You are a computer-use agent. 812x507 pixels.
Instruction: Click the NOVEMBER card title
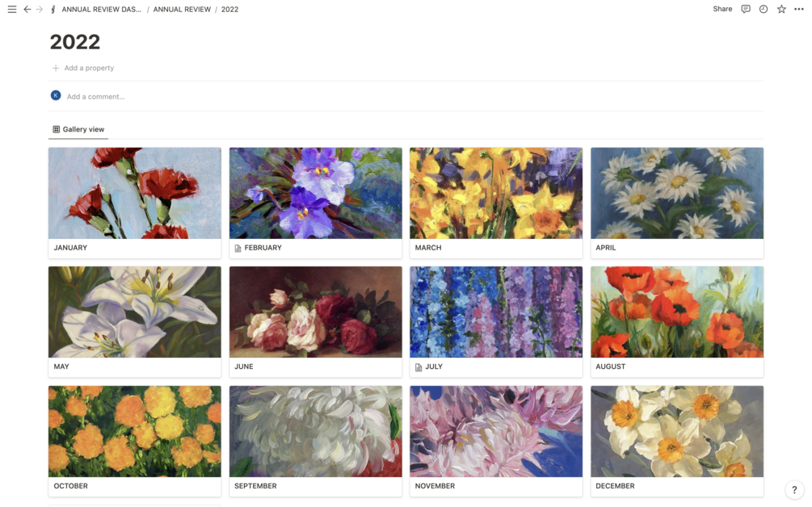(x=435, y=486)
